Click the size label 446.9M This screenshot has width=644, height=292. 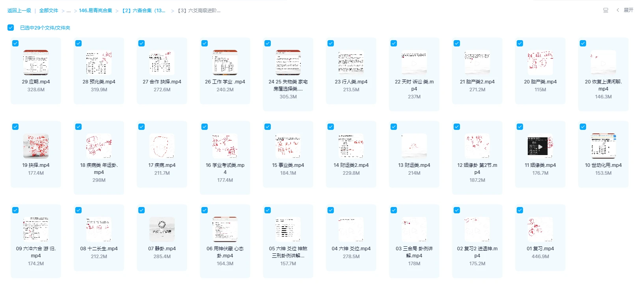click(x=540, y=257)
